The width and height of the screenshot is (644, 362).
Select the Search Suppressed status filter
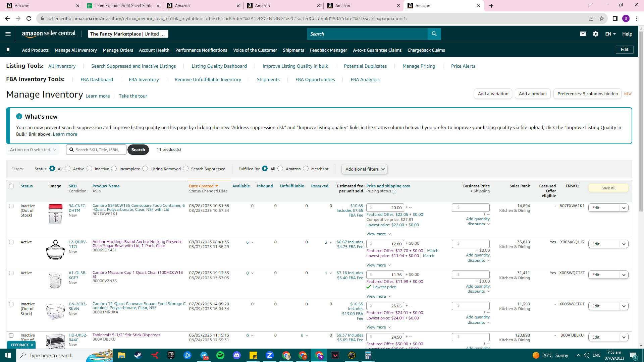(186, 169)
